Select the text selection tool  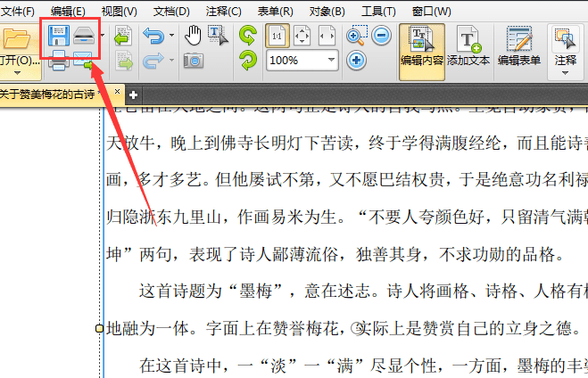coord(218,36)
